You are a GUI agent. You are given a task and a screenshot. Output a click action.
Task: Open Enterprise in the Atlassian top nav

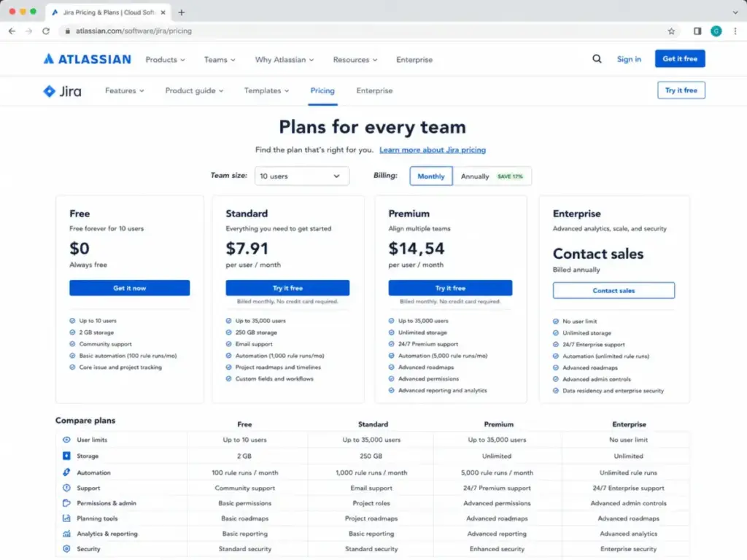[414, 60]
